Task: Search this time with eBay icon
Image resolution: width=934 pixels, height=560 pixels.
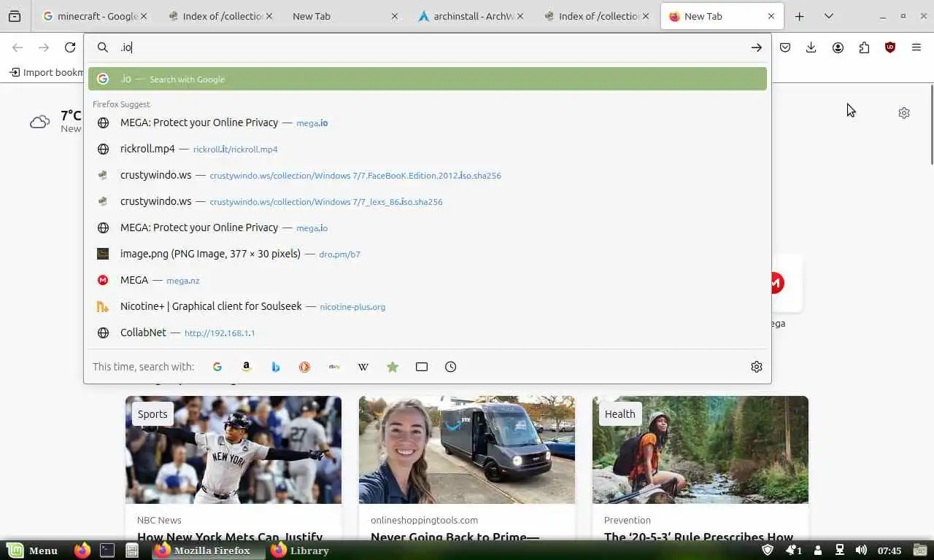Action: [334, 367]
